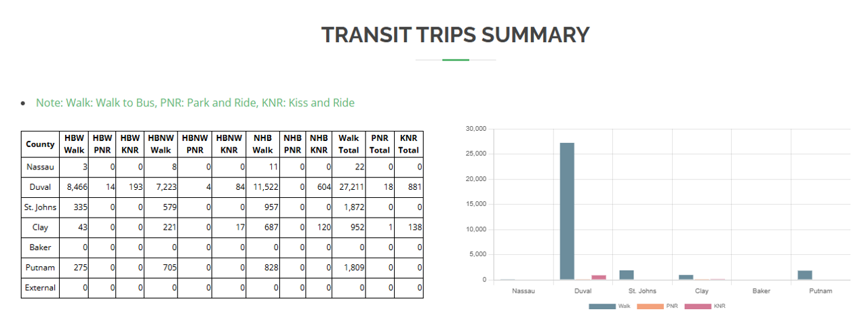Screen dimensions: 868x324
Task: Click the Putnam row label
Action: click(41, 268)
